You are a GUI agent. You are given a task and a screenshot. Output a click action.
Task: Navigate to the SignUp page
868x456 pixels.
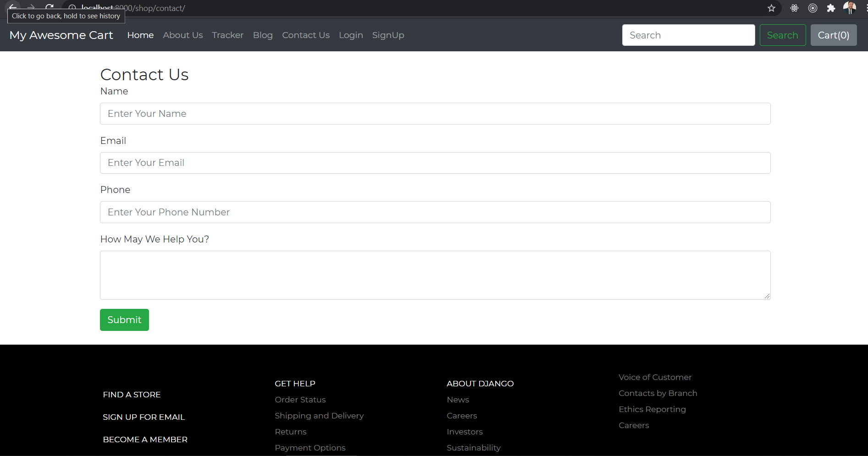388,35
